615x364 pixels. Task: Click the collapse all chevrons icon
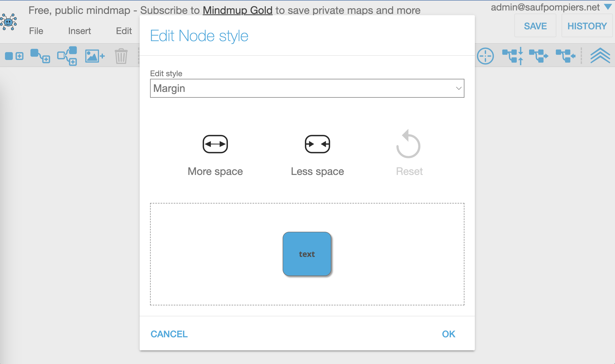[x=600, y=56]
